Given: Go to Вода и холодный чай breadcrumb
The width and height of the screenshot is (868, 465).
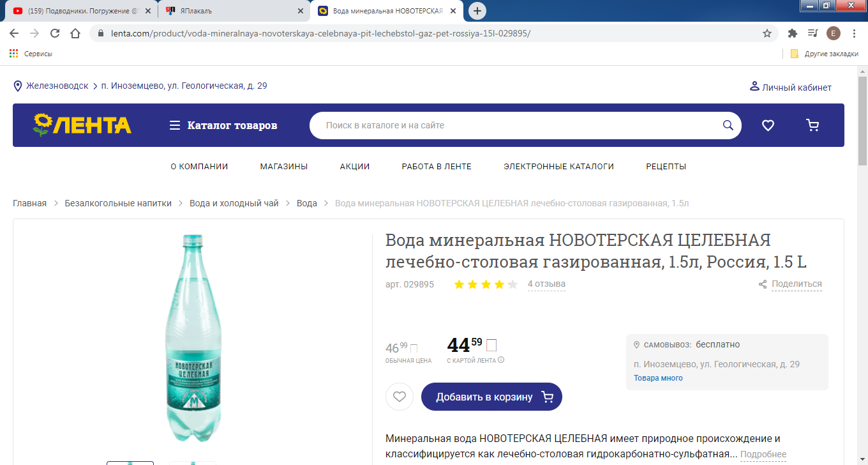Looking at the screenshot, I should point(234,203).
